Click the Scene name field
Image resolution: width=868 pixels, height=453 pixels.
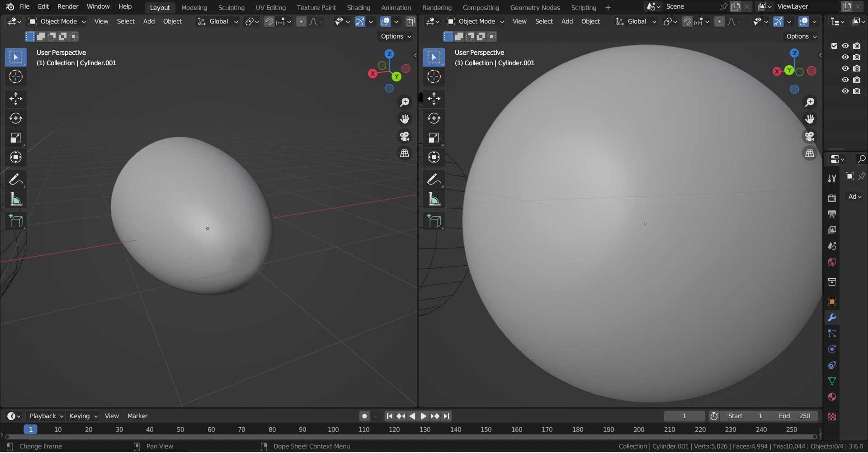(x=691, y=6)
